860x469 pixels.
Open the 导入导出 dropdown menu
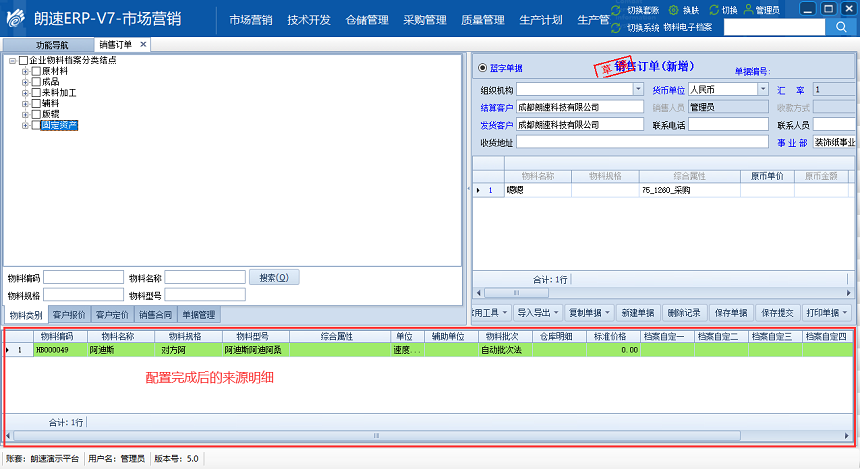click(x=538, y=313)
